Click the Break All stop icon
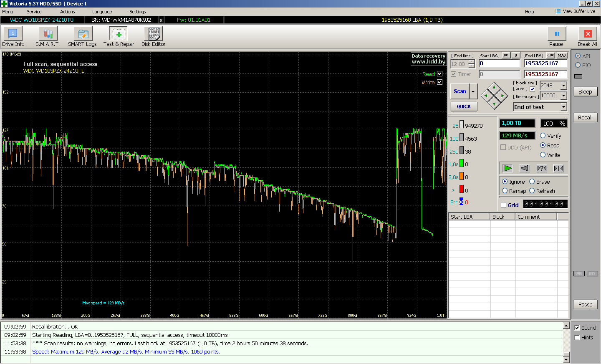This screenshot has width=601, height=364. coord(587,34)
